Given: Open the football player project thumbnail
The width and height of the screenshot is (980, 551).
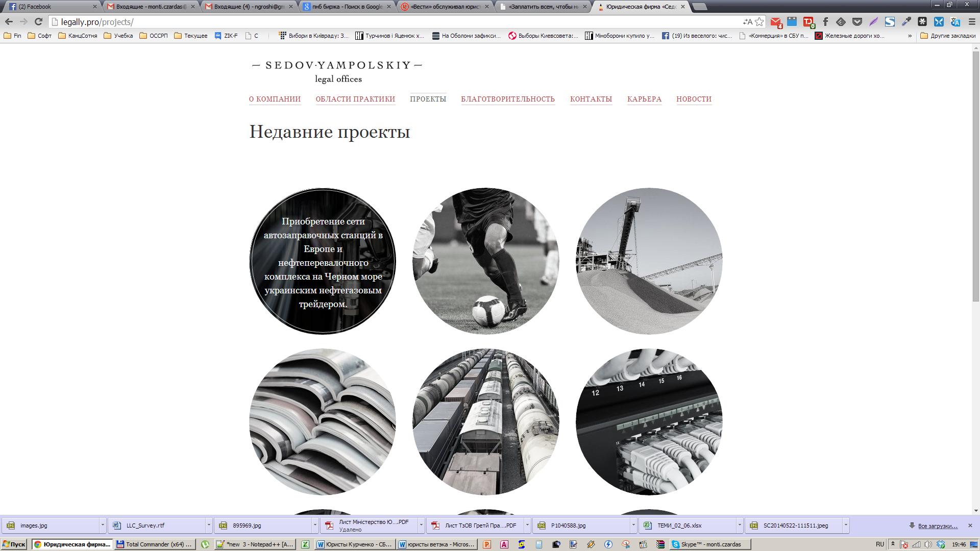Looking at the screenshot, I should (x=485, y=261).
